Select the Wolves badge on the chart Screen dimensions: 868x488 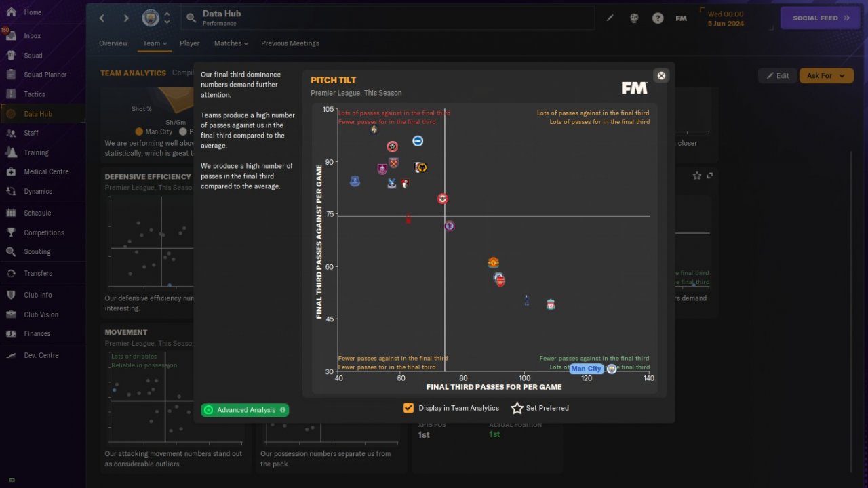point(421,167)
